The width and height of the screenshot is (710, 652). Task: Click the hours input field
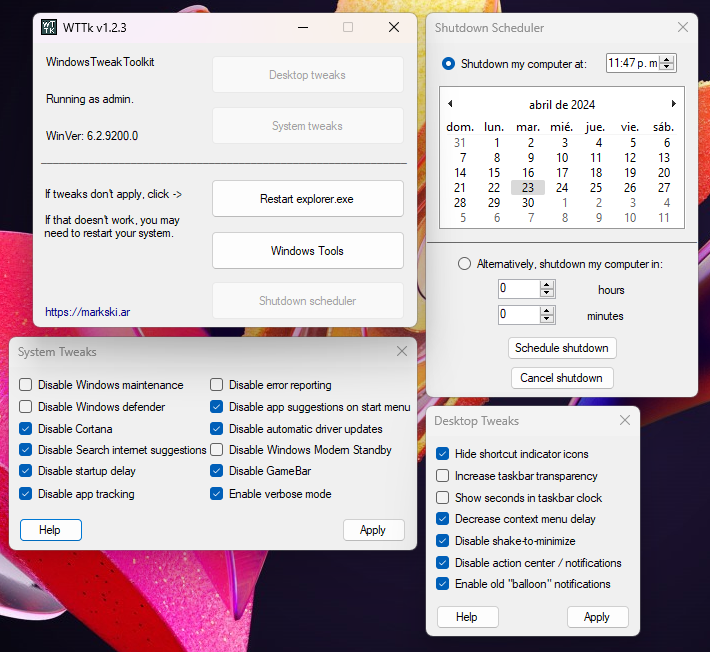pyautogui.click(x=519, y=288)
